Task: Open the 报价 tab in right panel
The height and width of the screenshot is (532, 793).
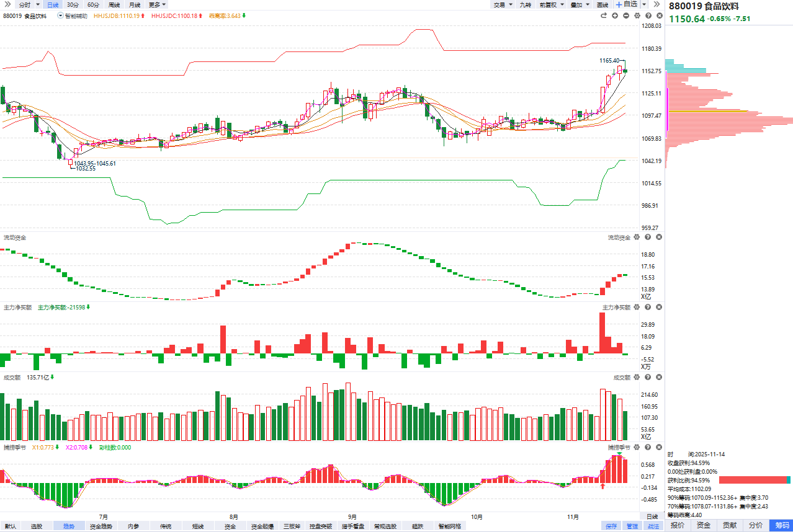Action: [x=678, y=525]
